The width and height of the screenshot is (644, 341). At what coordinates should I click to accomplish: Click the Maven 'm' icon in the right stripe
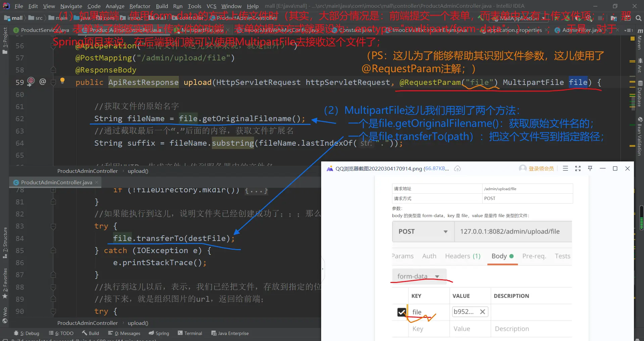pos(640,31)
